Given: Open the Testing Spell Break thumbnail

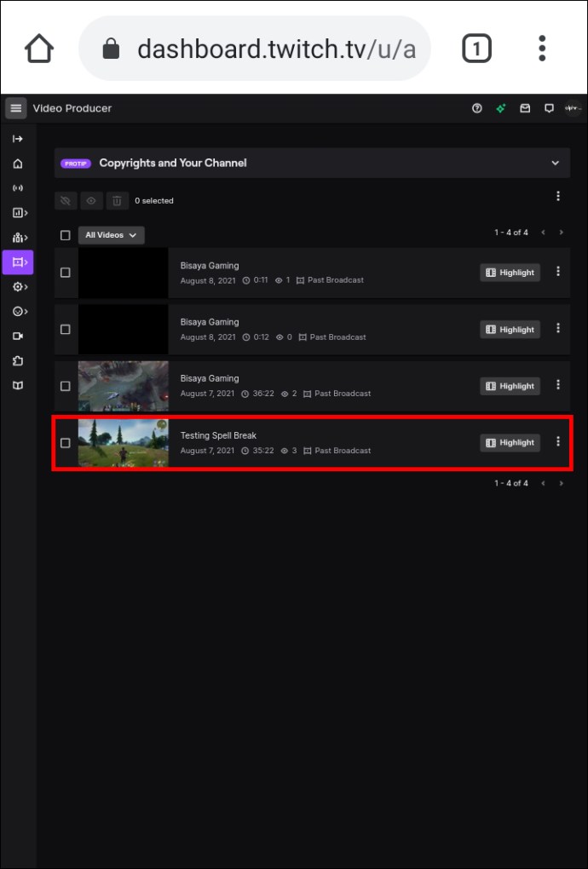Looking at the screenshot, I should point(123,443).
